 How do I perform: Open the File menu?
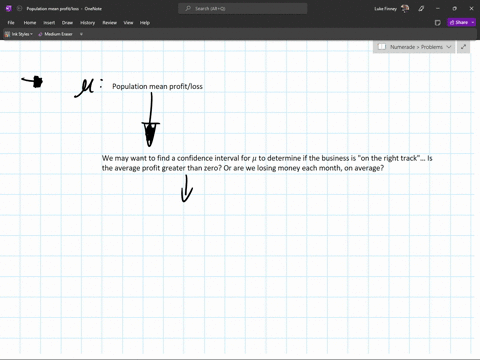pyautogui.click(x=11, y=23)
